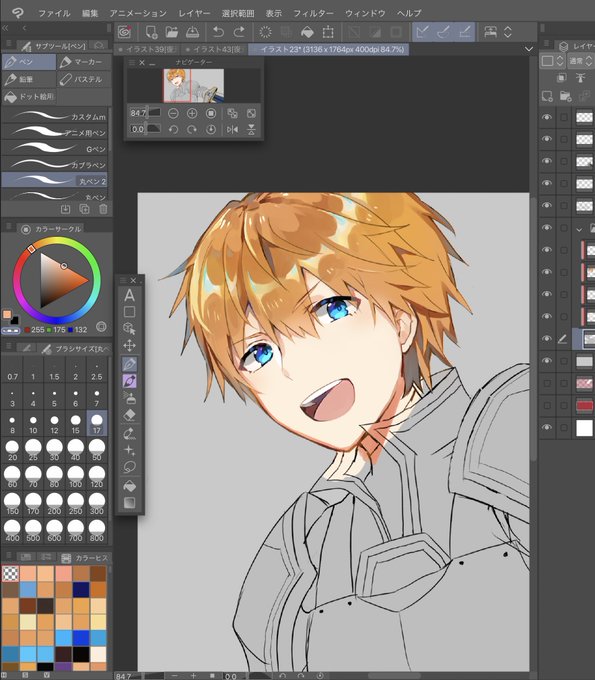This screenshot has width=595, height=680.
Task: Select the transparent color bar below swatches
Action: (10, 331)
